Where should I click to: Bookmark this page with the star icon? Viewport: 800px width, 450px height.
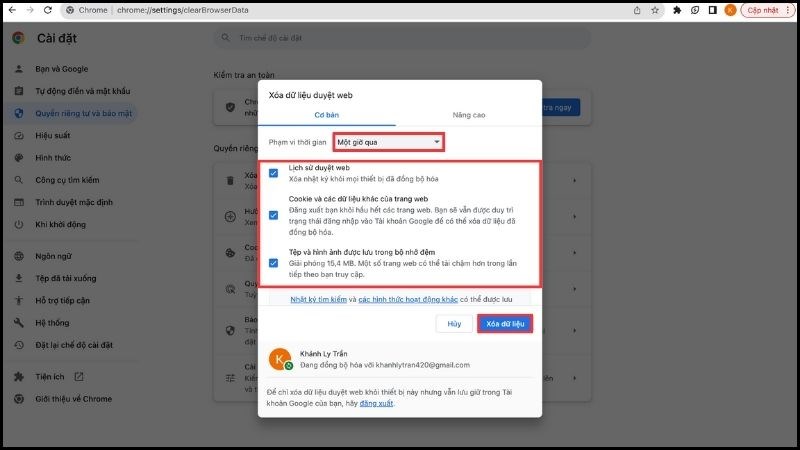click(x=655, y=10)
